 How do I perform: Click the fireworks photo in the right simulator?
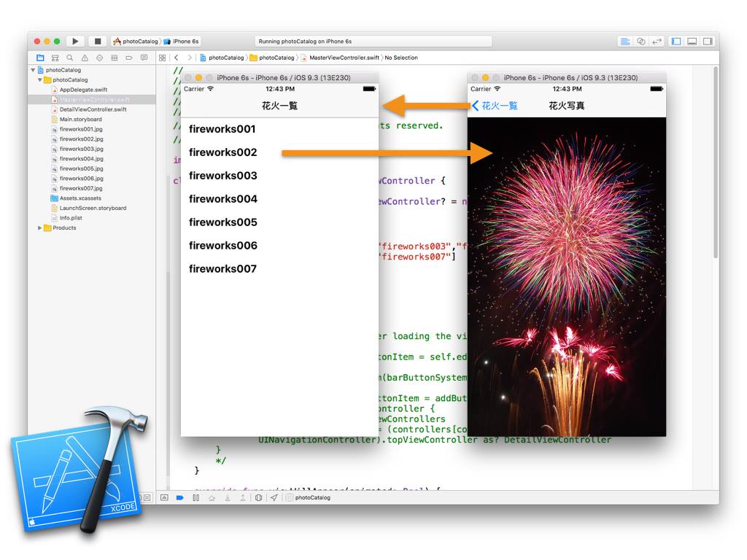tap(567, 277)
